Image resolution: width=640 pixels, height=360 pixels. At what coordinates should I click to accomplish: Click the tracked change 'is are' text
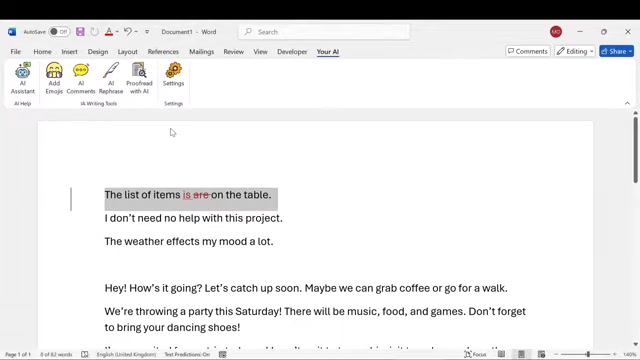[x=196, y=195]
